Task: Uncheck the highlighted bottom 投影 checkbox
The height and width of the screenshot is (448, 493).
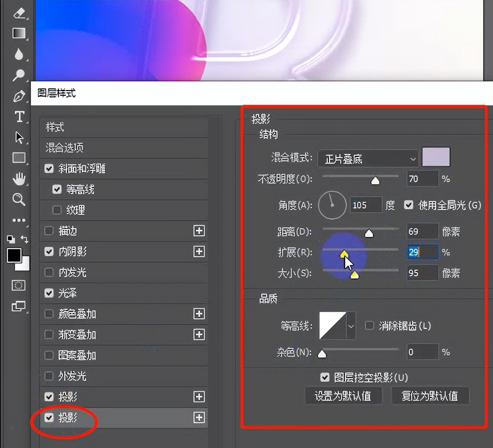Action: (49, 418)
